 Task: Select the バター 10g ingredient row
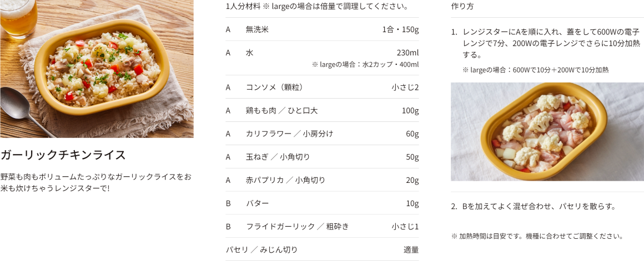coord(322,203)
